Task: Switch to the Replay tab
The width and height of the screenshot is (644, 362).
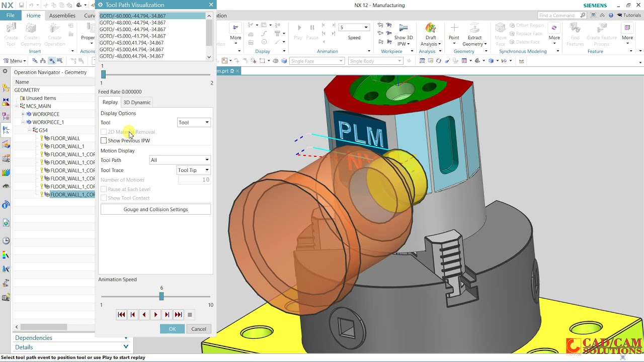Action: tap(110, 102)
